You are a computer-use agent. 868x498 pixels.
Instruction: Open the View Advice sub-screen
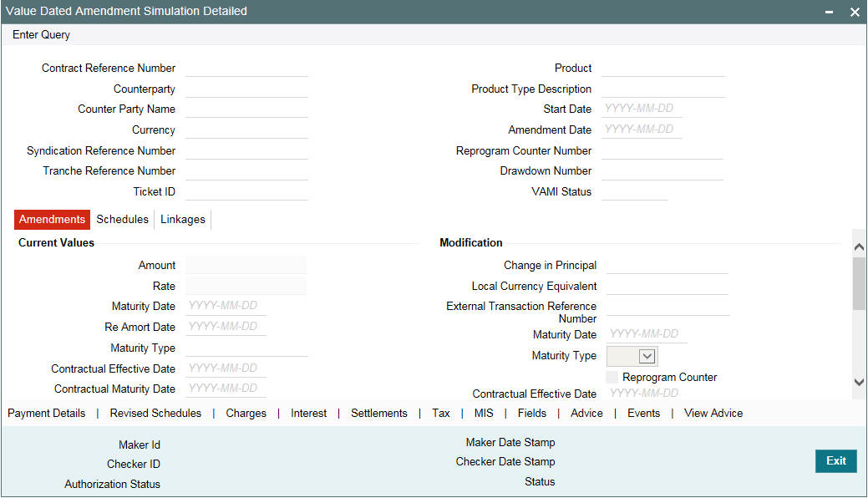tap(713, 414)
